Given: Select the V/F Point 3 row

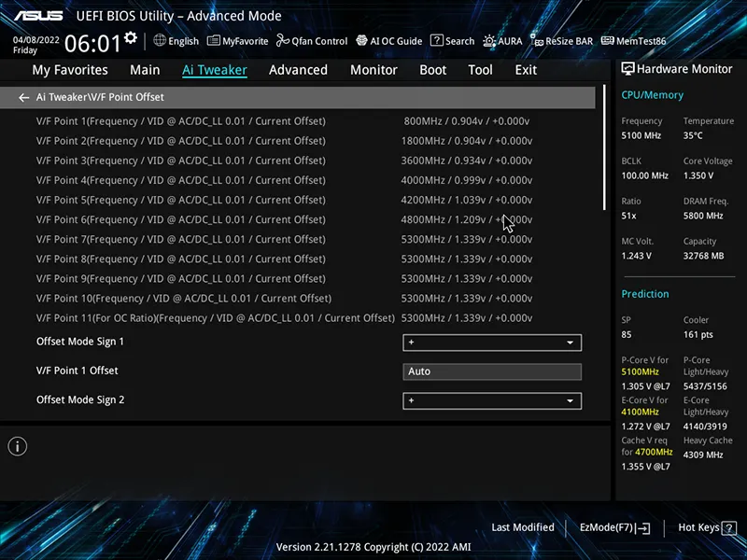Looking at the screenshot, I should click(284, 161).
